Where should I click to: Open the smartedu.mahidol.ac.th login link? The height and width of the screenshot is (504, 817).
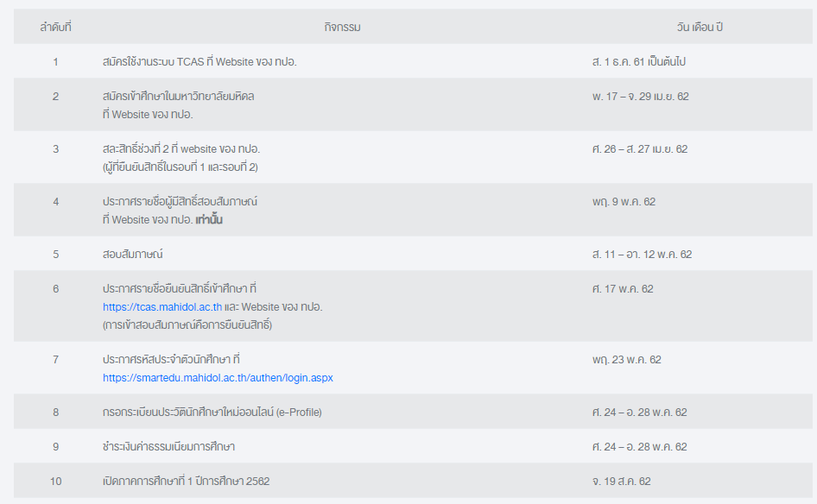218,378
